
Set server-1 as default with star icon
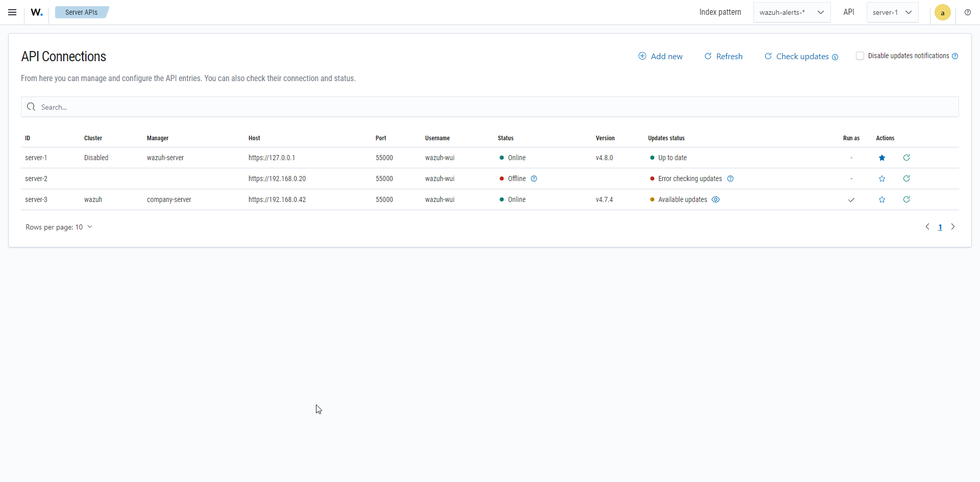click(881, 158)
